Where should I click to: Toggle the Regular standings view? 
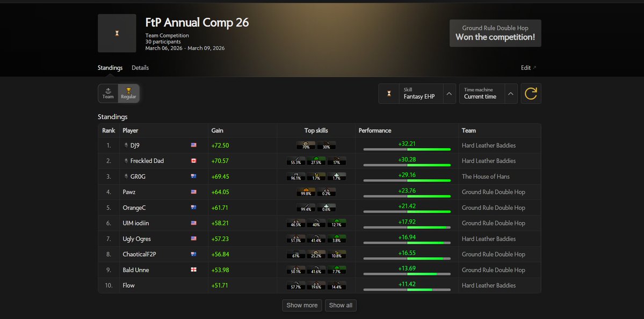tap(128, 93)
